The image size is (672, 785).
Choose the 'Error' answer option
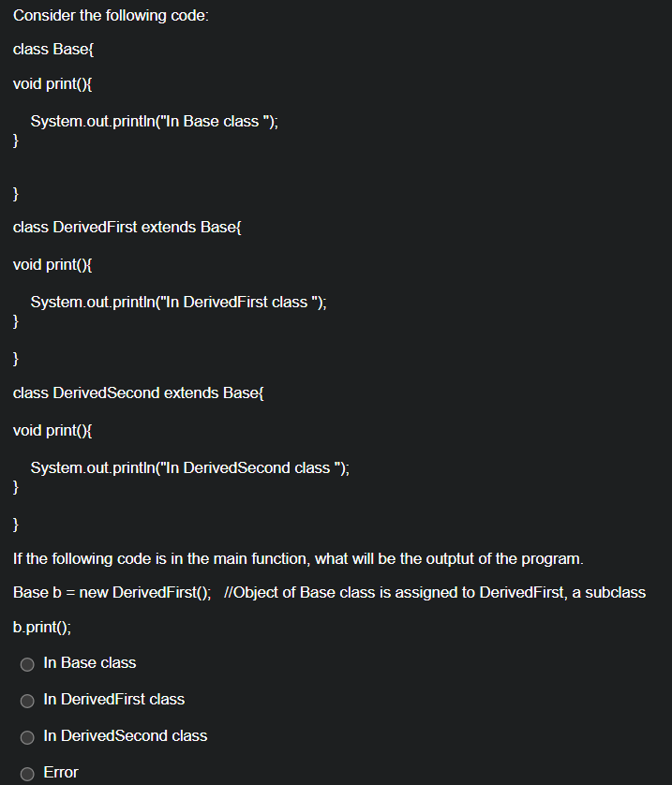(x=27, y=773)
